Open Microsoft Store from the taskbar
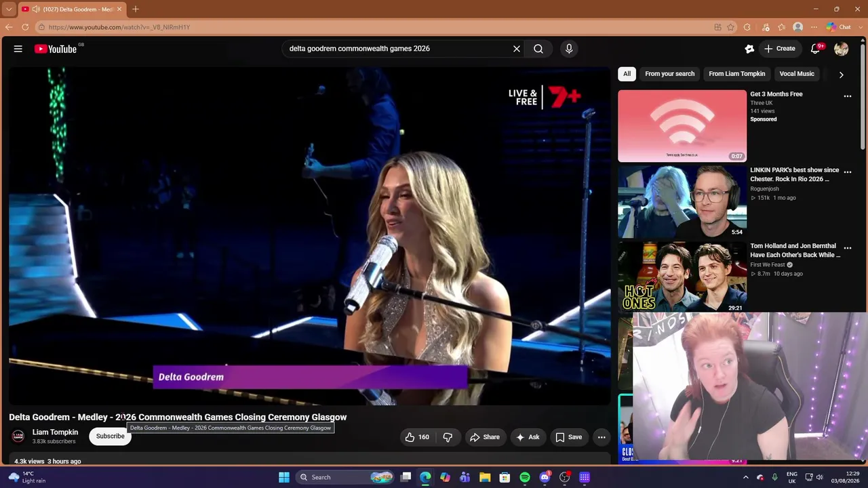Screen dimensions: 868x488 [505, 477]
